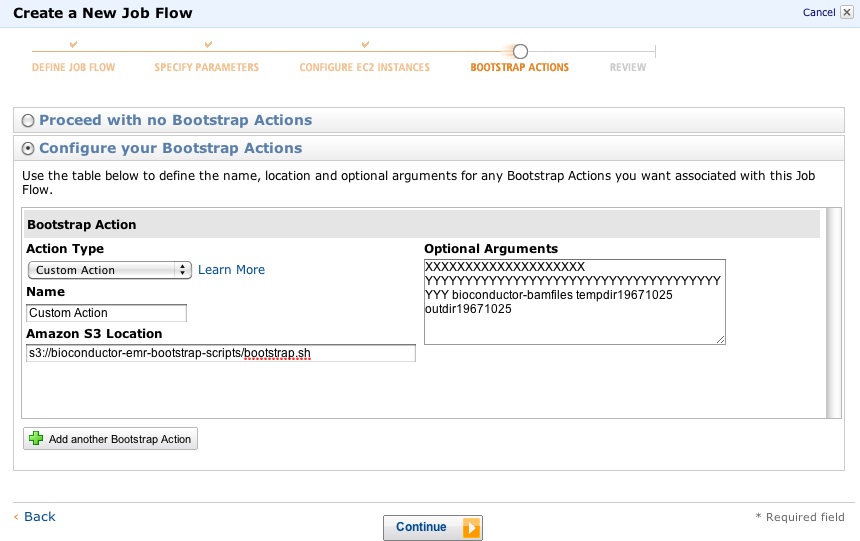Click the Define Job Flow checkmark step
The height and width of the screenshot is (541, 860).
point(74,45)
